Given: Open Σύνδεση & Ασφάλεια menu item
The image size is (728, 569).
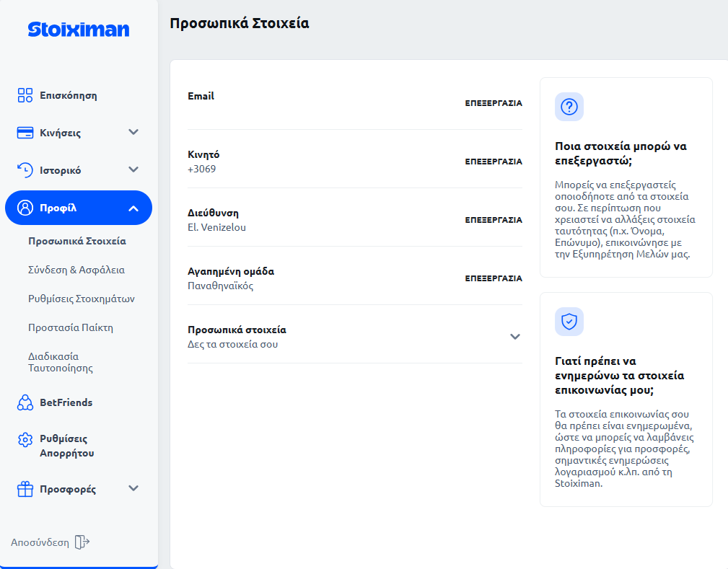Looking at the screenshot, I should pyautogui.click(x=76, y=270).
